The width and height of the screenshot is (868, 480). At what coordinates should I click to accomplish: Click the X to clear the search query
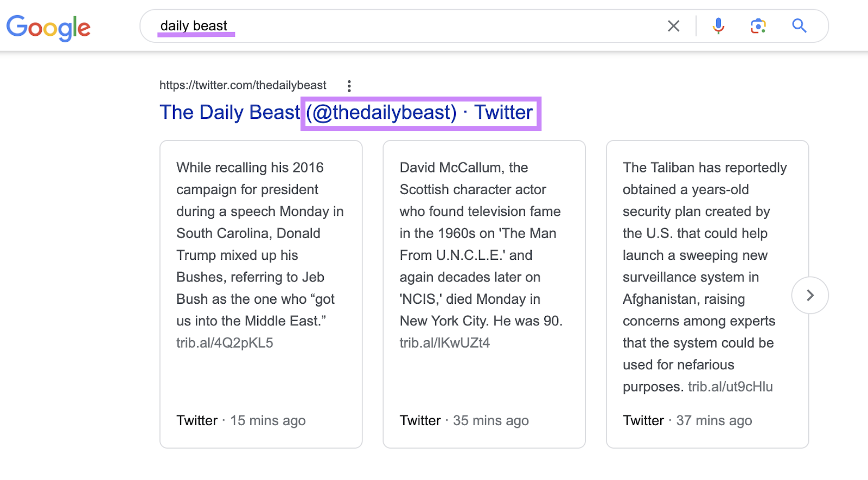[x=674, y=25]
